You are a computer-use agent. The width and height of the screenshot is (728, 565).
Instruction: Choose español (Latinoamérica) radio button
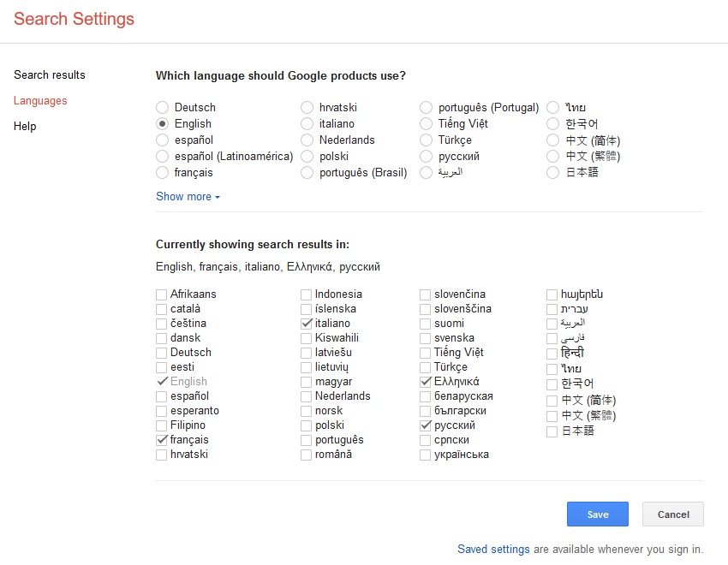(x=162, y=157)
